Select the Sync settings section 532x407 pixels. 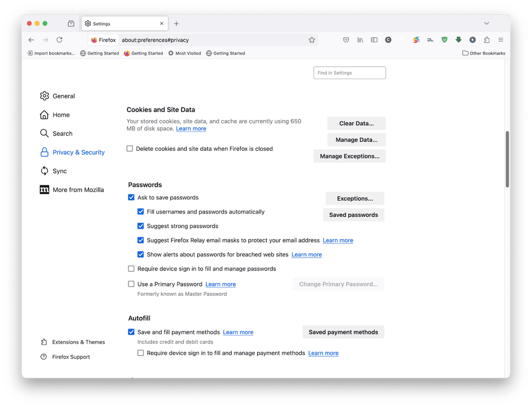pyautogui.click(x=60, y=171)
